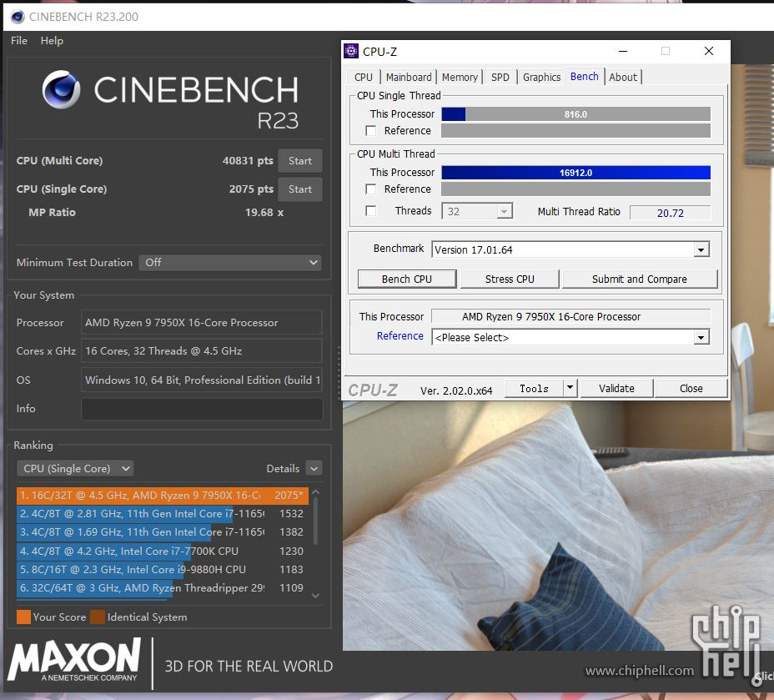Click the Single Thread score bar 816.0

coord(575,114)
